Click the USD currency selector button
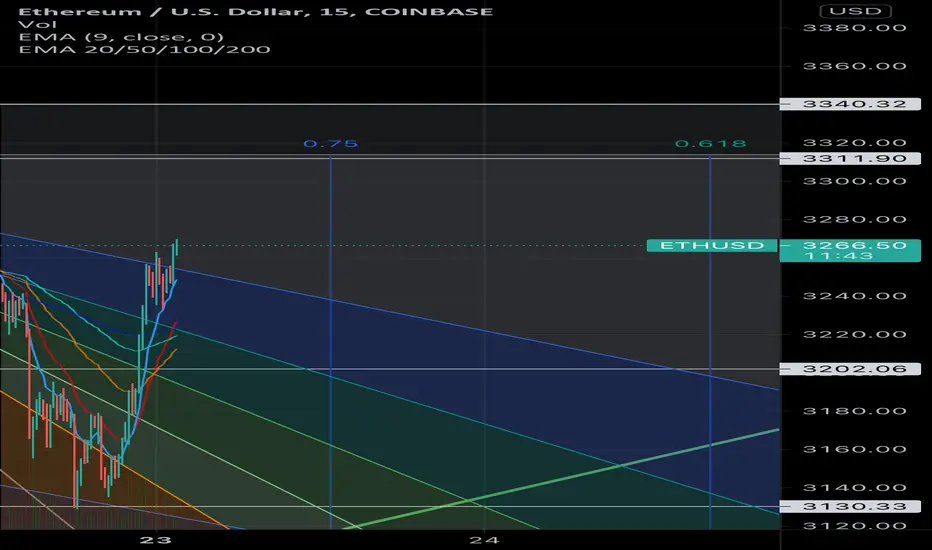 855,11
